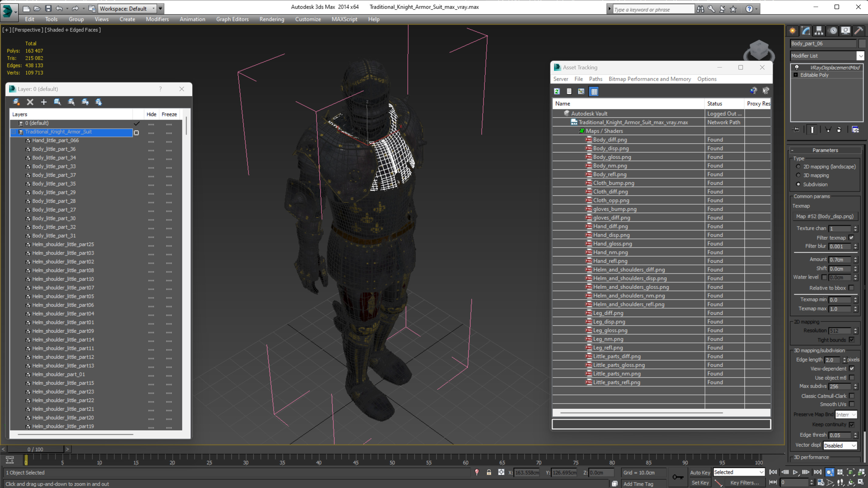868x488 pixels.
Task: Open the Hierarchy command panel tab
Action: click(819, 31)
